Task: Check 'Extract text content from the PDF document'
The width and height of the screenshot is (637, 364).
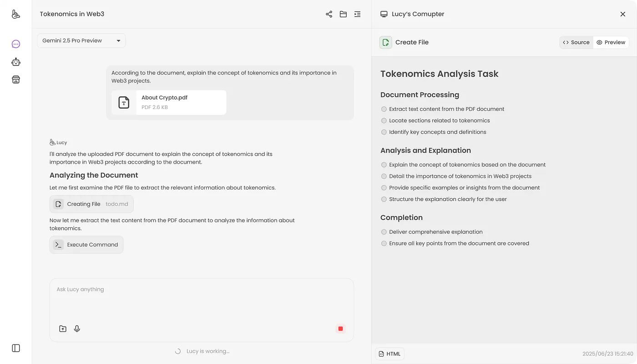Action: pyautogui.click(x=384, y=109)
